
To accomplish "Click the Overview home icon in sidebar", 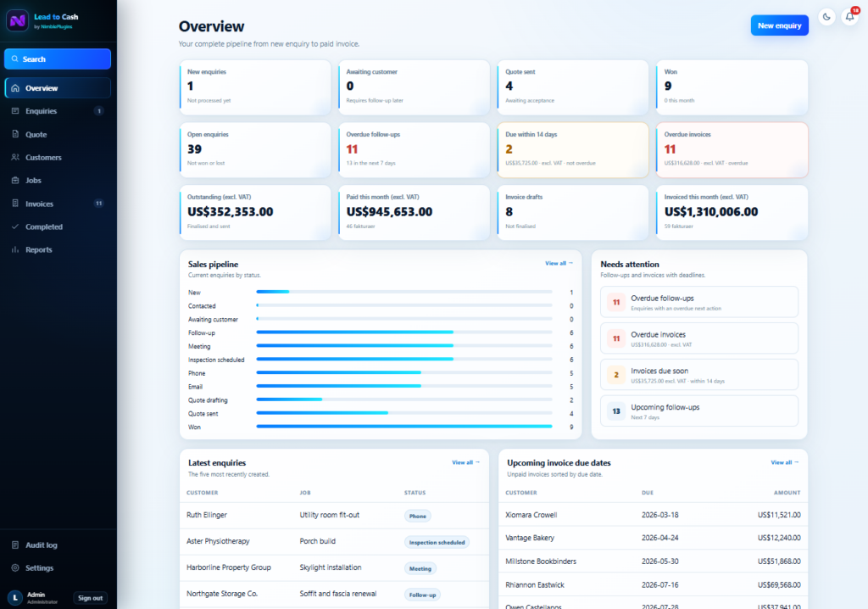I will pos(15,88).
